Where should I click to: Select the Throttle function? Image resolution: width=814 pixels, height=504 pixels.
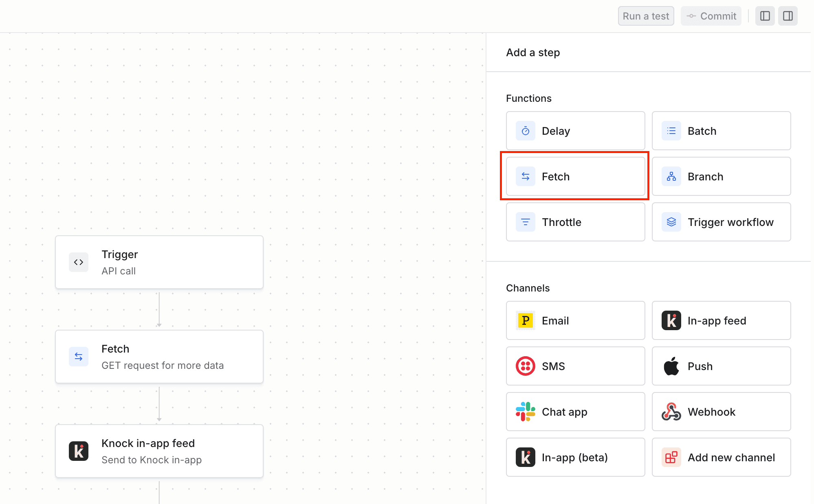click(x=575, y=222)
